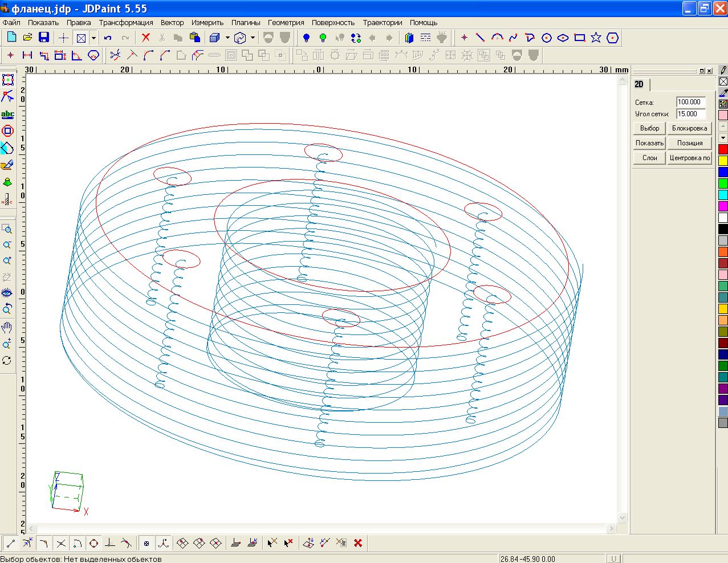Screen dimensions: 728x563
Task: Toggle the eye visibility view icon
Action: [x=7, y=292]
